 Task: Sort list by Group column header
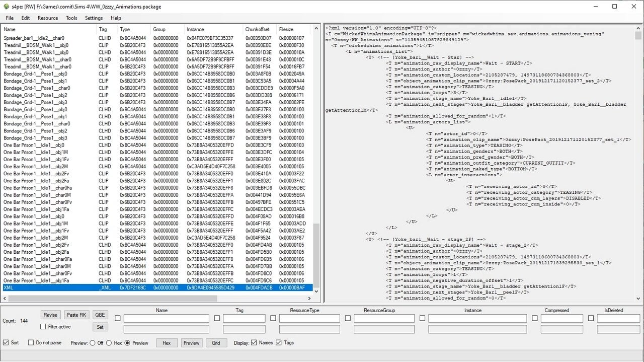pyautogui.click(x=168, y=29)
